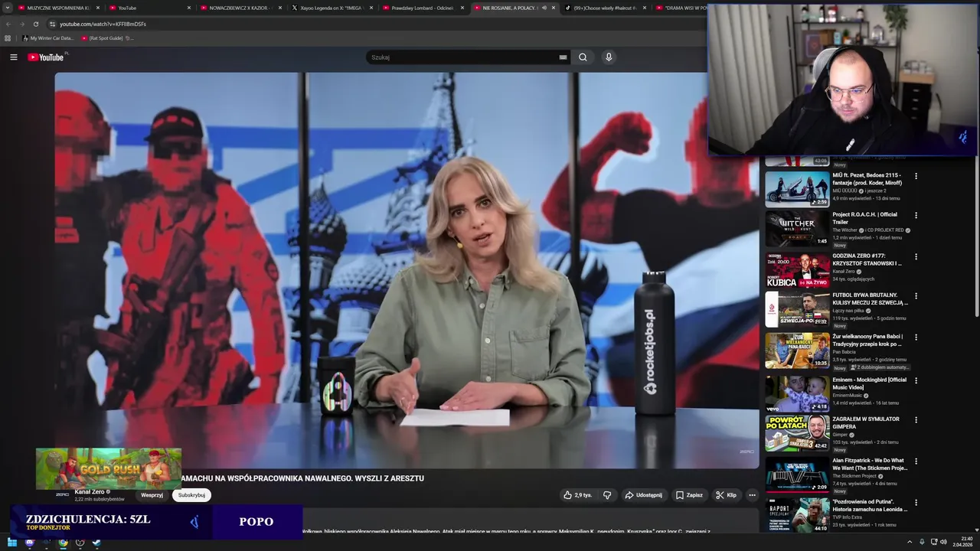Click the Subskrybuj subscribe button
980x551 pixels.
(x=191, y=495)
